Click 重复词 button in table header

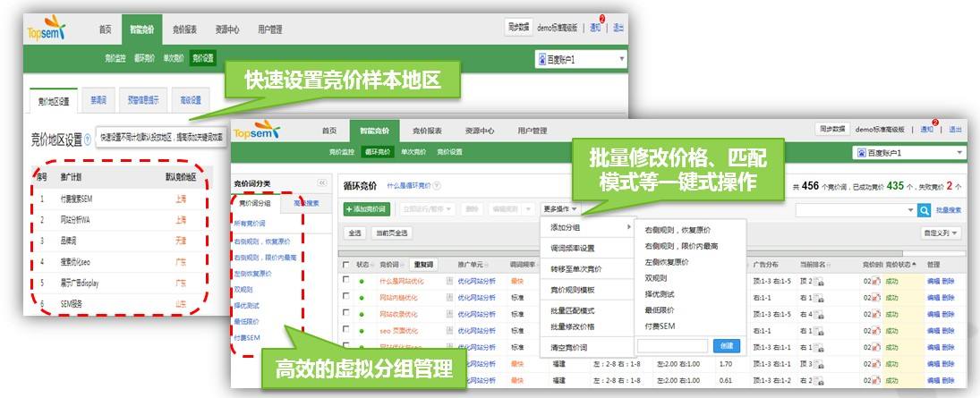(425, 265)
